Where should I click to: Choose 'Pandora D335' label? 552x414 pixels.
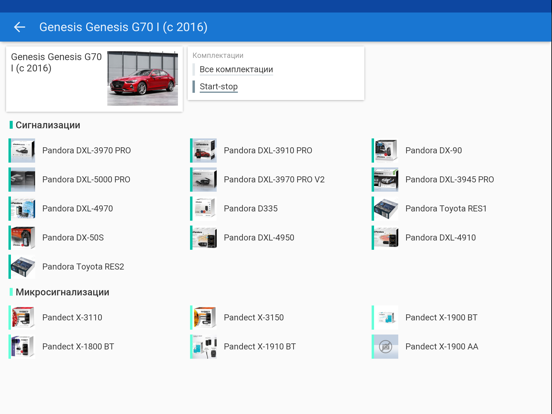tap(251, 208)
